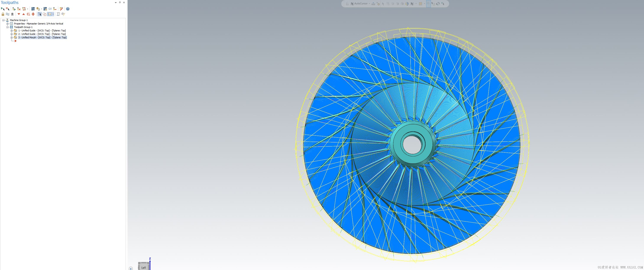
Task: Click Regenerate all selected operations icon
Action: pos(14,9)
